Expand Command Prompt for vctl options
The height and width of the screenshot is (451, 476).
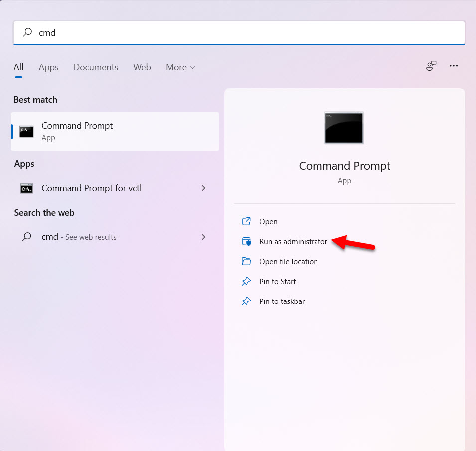pos(203,188)
